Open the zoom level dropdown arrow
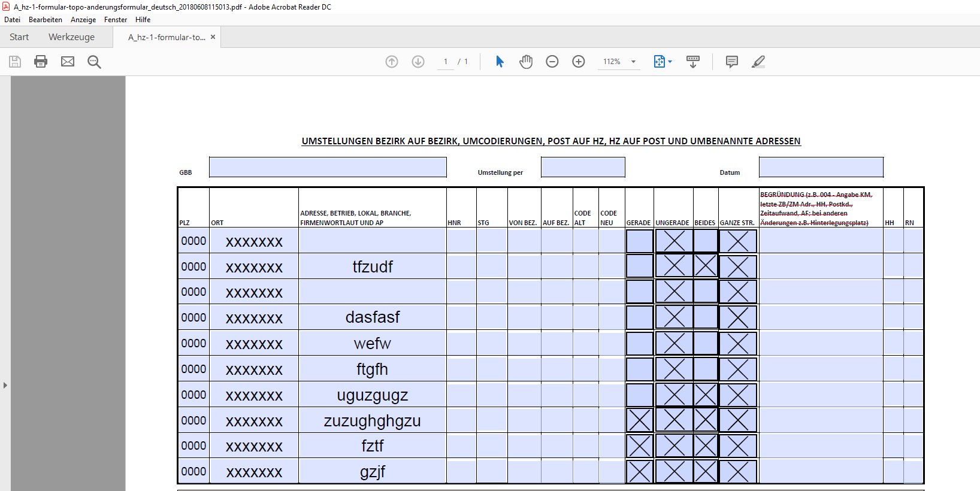The width and height of the screenshot is (980, 491). coord(633,62)
